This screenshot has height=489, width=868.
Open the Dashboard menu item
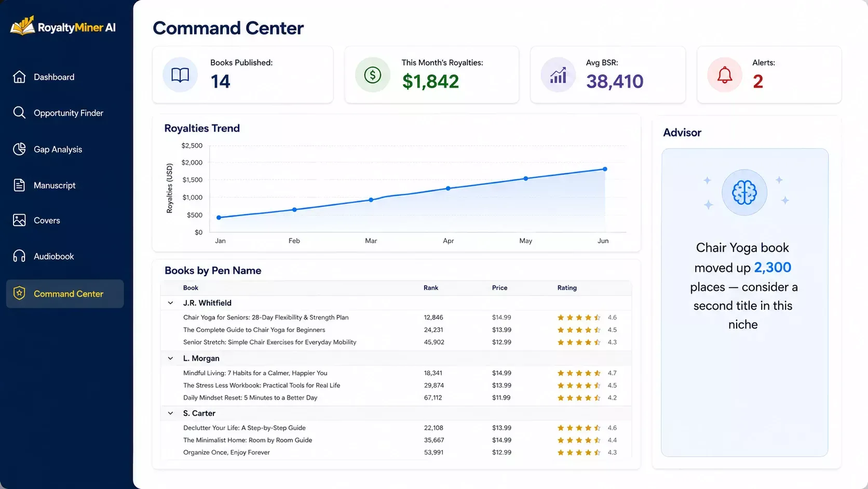point(65,77)
